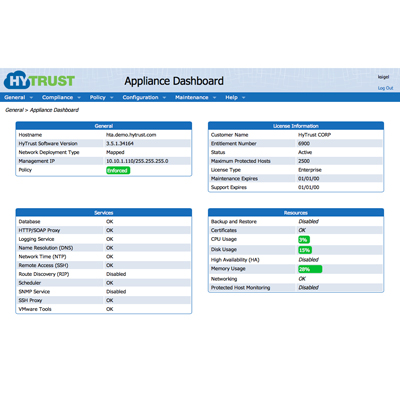Image resolution: width=400 pixels, height=400 pixels.
Task: Click the Networking OK status
Action: pos(302,279)
